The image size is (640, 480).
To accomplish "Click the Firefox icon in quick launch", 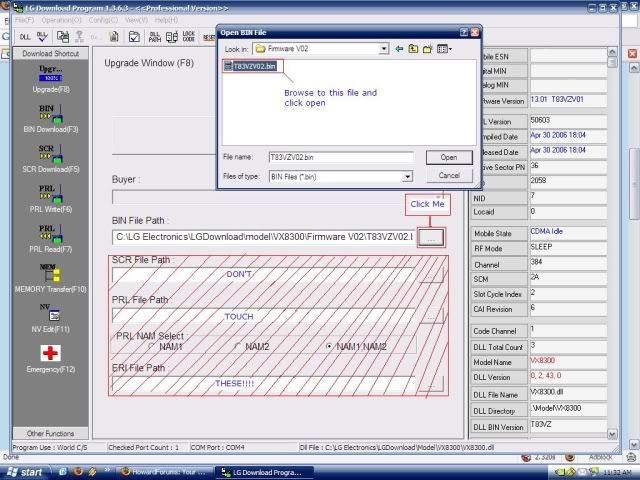I will 78,471.
